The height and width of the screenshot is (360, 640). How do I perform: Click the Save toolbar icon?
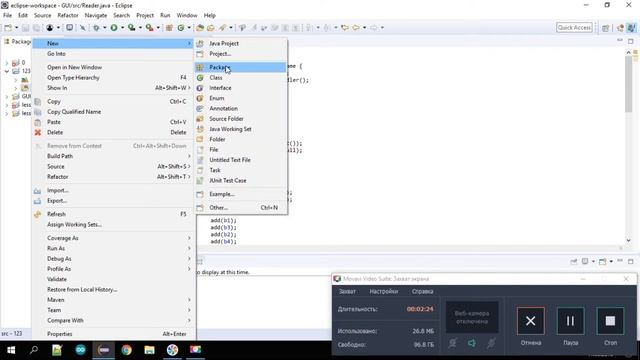26,28
